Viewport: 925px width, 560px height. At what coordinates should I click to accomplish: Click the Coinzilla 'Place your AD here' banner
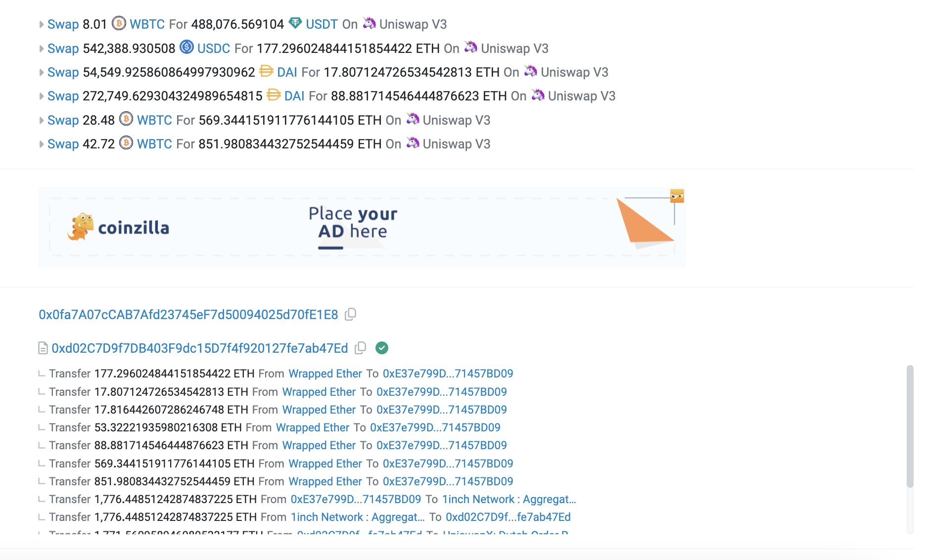362,227
